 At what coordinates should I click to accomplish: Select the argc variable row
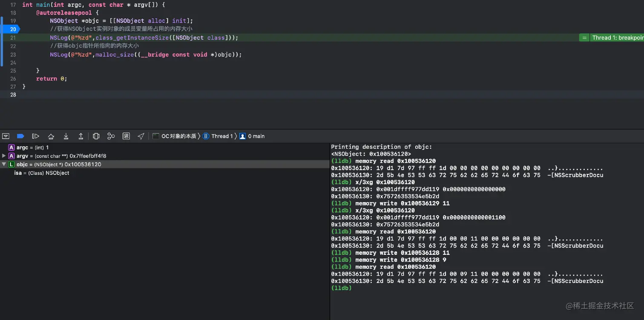[165, 147]
